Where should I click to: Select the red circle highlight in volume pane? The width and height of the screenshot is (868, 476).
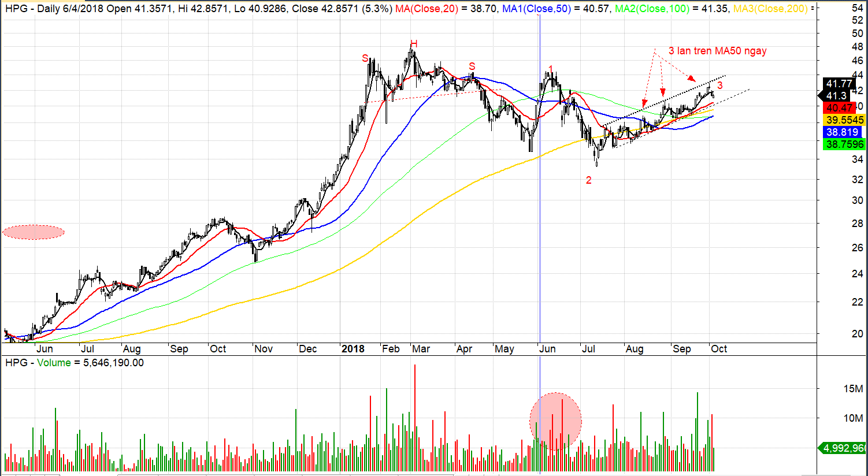555,421
